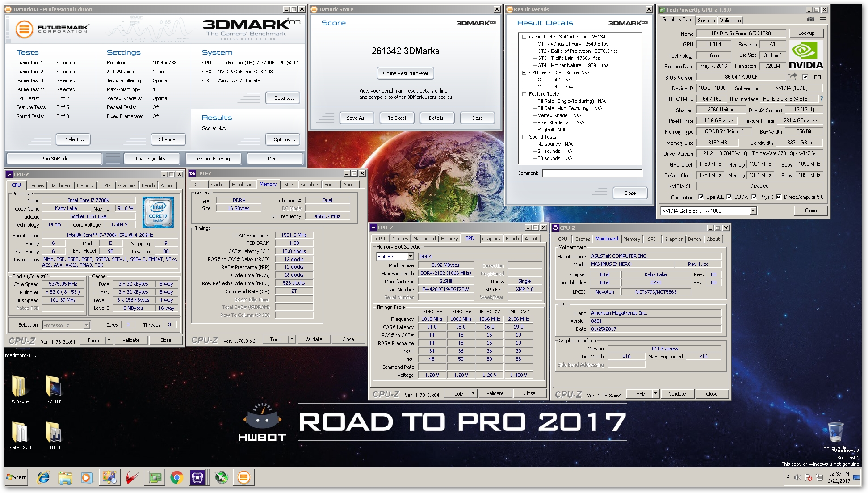Image resolution: width=868 pixels, height=493 pixels.
Task: Select the GPU-Z graphics card taskbar icon
Action: (x=155, y=478)
